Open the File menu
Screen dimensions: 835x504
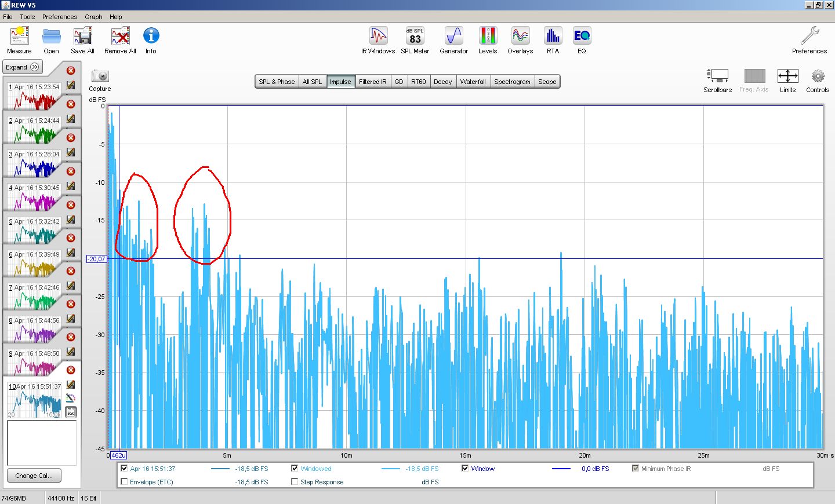tap(8, 17)
